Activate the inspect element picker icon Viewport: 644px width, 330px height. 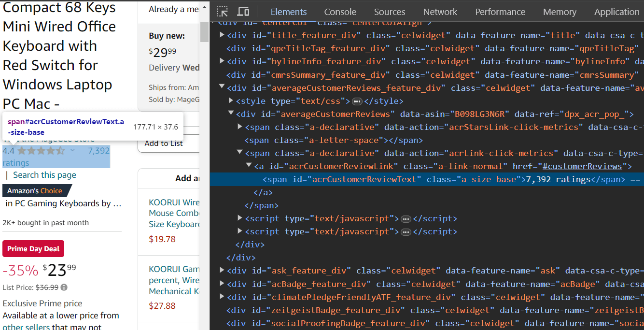(x=222, y=12)
